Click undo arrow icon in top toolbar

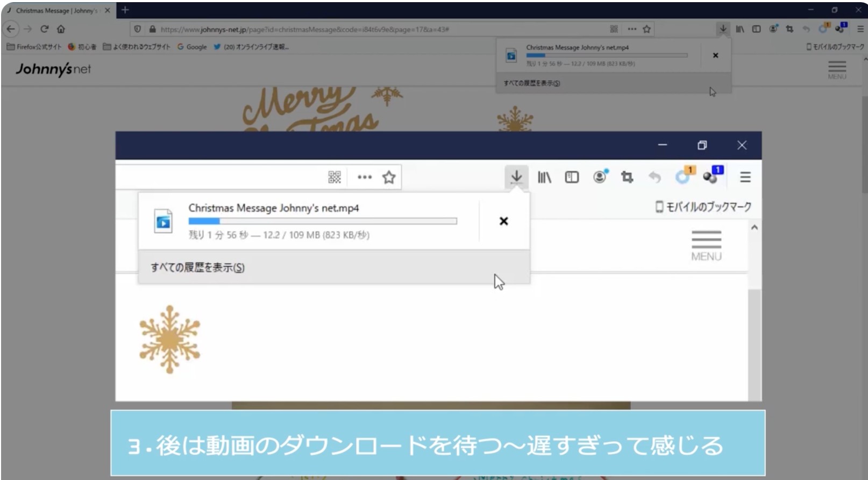pos(806,29)
